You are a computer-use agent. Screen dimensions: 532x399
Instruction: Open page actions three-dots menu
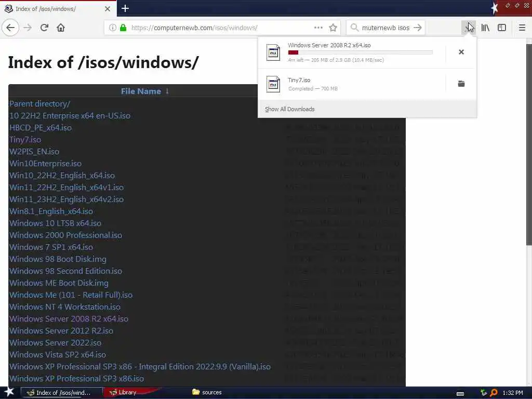[318, 28]
